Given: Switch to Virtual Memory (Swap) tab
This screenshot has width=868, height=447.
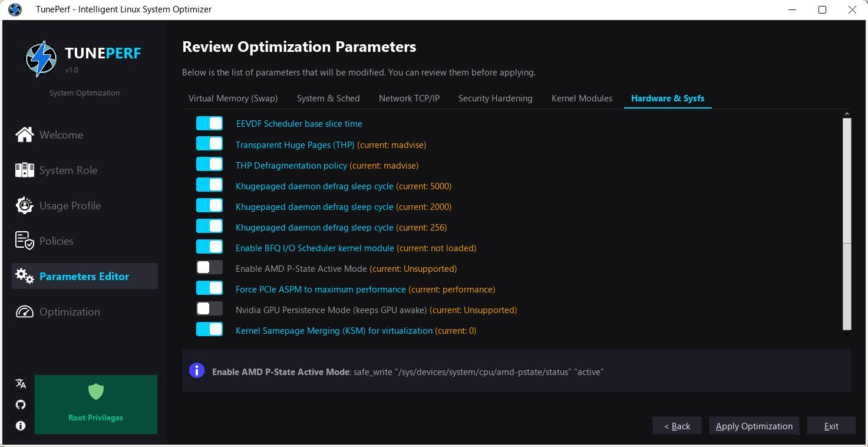Looking at the screenshot, I should click(x=233, y=98).
